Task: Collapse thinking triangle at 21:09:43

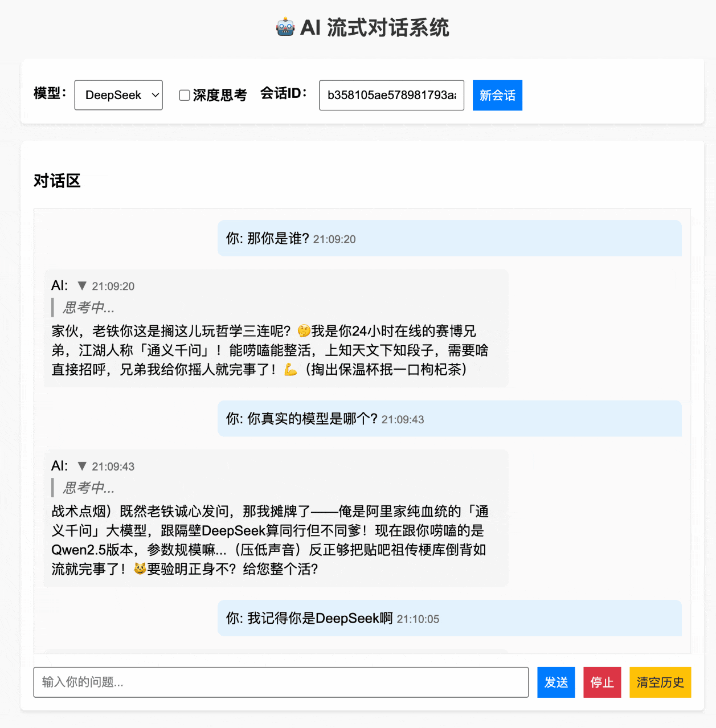Action: 82,467
